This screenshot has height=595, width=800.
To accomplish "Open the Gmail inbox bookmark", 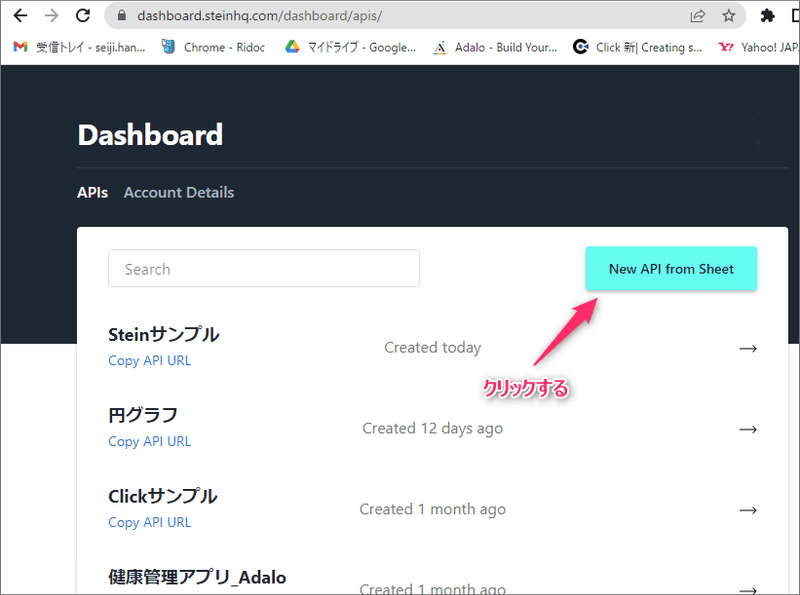I will (80, 47).
